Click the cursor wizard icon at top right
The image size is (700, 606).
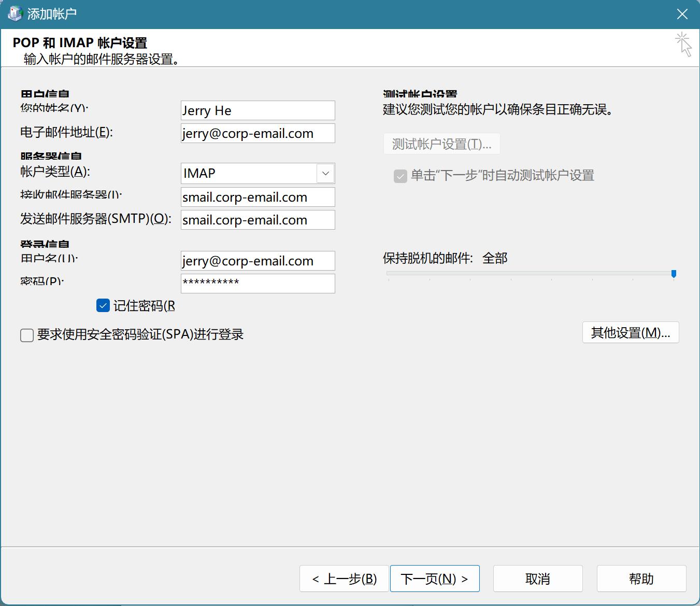683,44
